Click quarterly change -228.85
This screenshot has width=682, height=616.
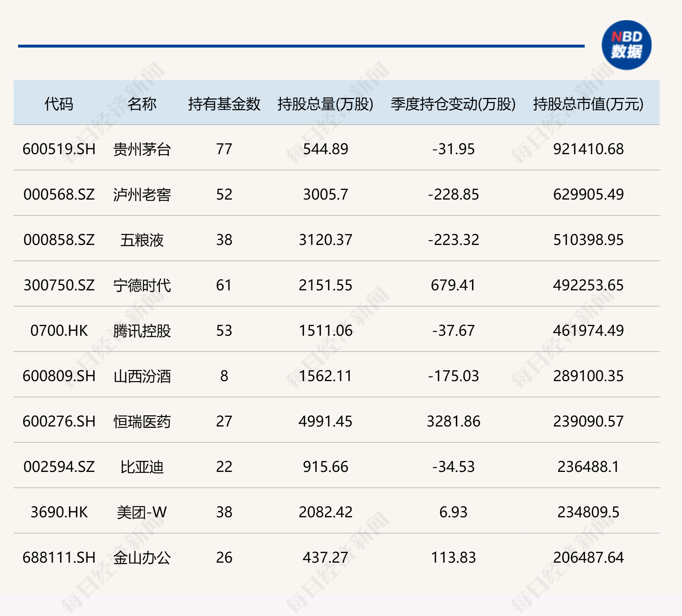(x=453, y=195)
